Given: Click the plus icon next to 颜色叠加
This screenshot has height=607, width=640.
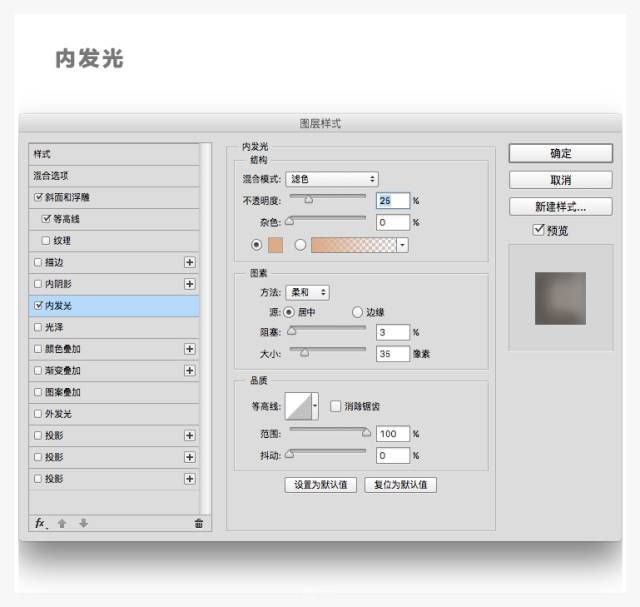Looking at the screenshot, I should [x=189, y=349].
